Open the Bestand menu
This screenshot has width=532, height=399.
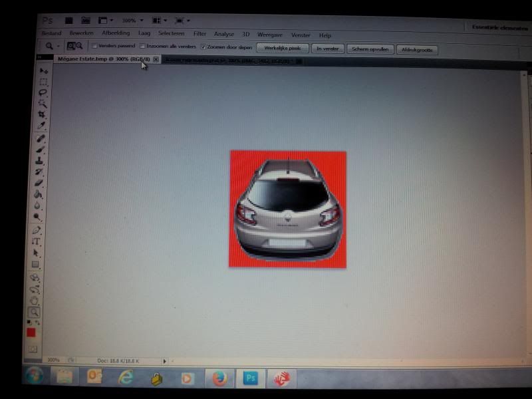(52, 33)
